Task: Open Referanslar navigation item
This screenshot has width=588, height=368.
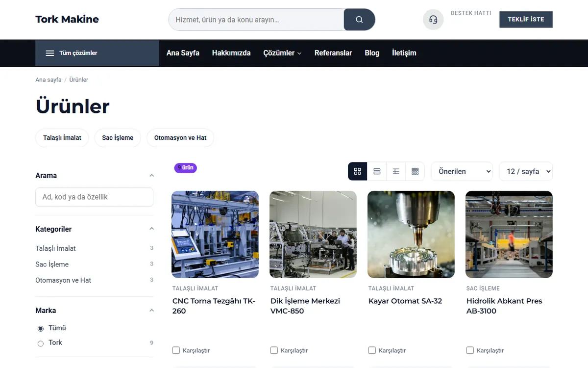Action: tap(333, 53)
